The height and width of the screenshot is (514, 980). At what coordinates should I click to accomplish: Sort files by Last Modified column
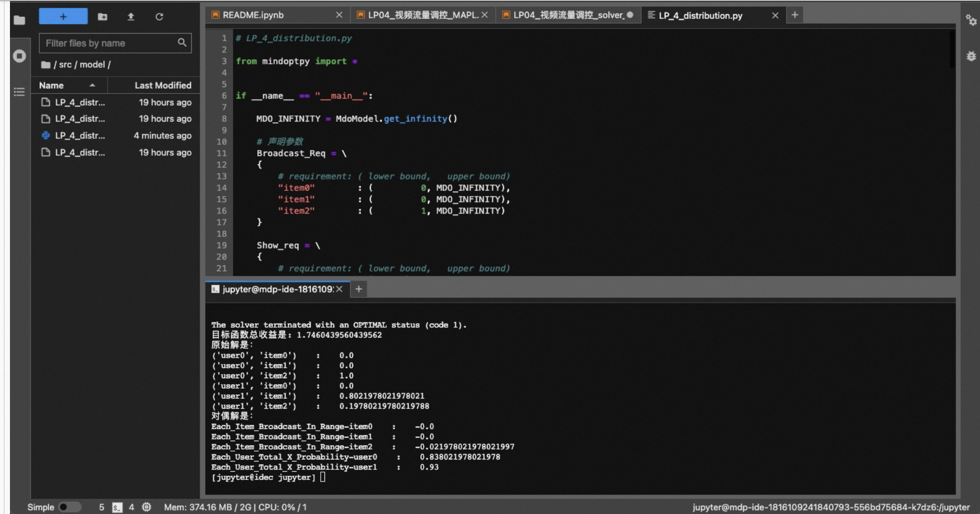(x=162, y=85)
